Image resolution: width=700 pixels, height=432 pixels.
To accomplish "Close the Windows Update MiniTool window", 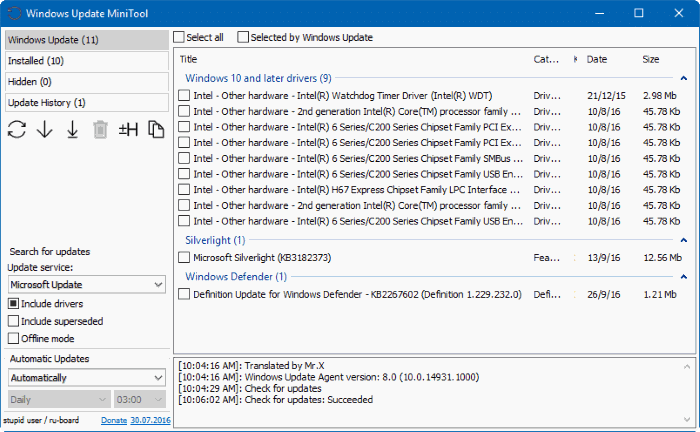I will (679, 13).
